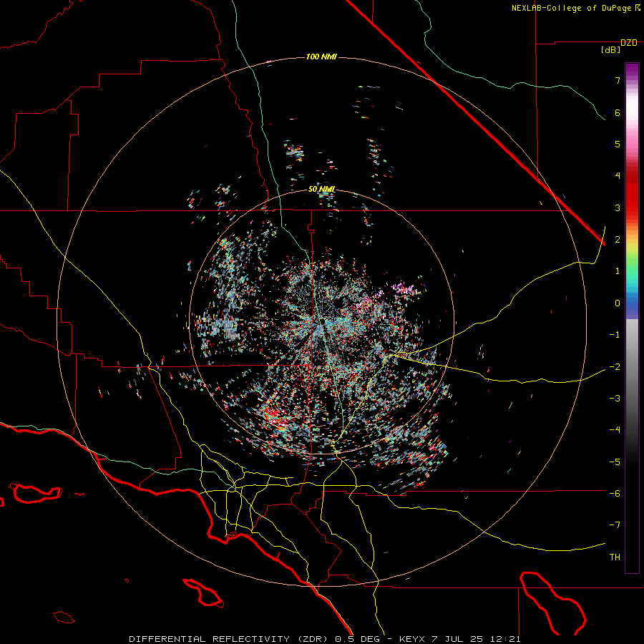Click the 7 value on color scale
This screenshot has height=644, width=644.
tap(618, 80)
